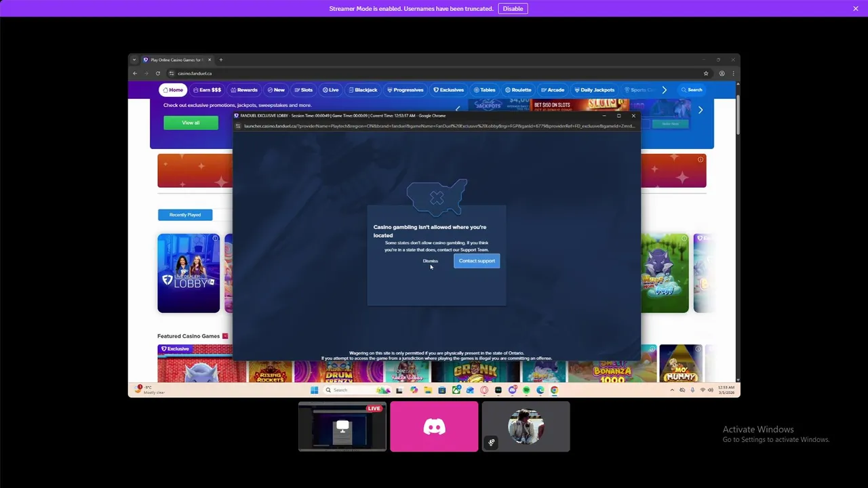Open the Featured Casino Games arrow icon

[225, 336]
